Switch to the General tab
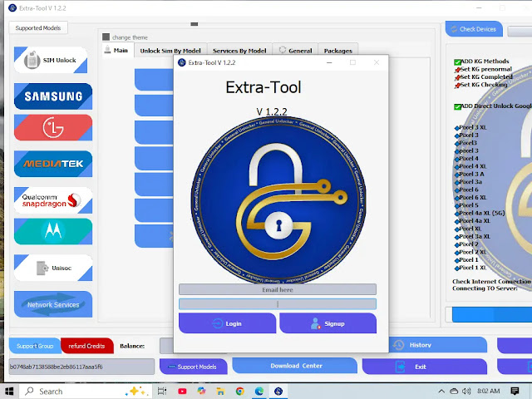Screen dimensions: 532x399 tap(295, 51)
